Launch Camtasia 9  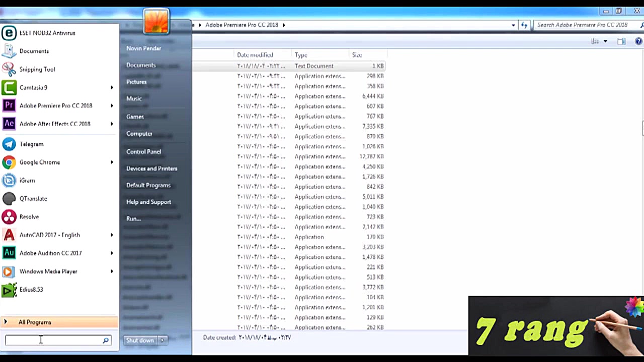click(33, 87)
